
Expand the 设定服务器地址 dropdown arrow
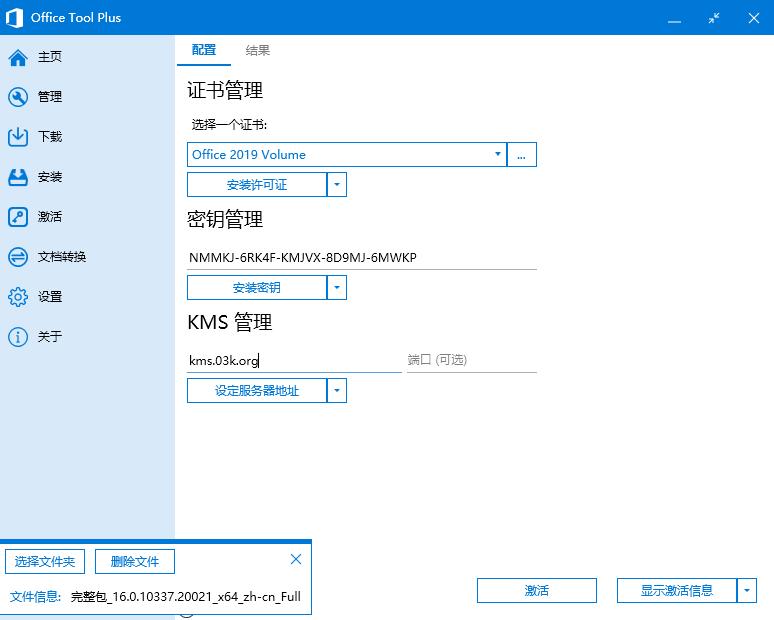tap(337, 390)
